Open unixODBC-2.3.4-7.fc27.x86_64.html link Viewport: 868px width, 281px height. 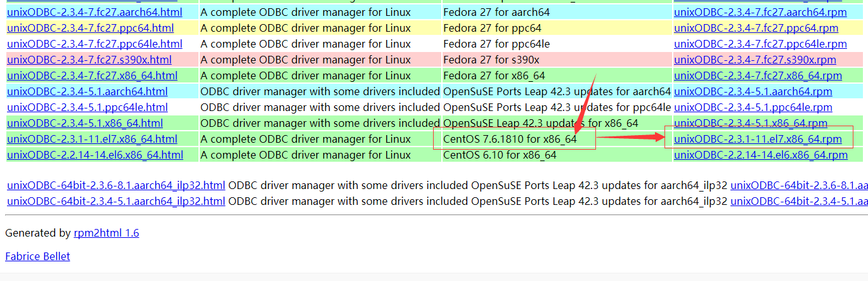click(92, 75)
